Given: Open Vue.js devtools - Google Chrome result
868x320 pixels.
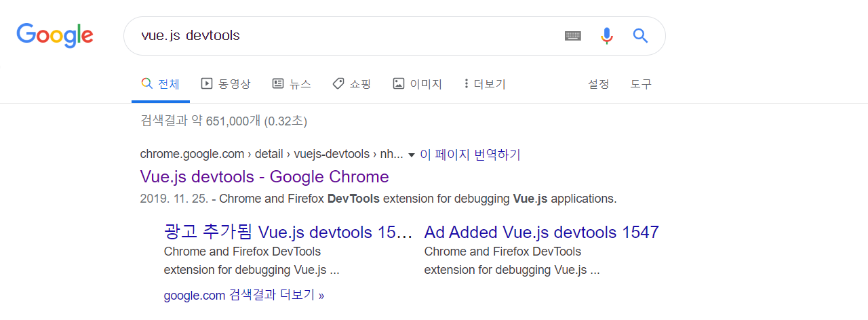Looking at the screenshot, I should 264,177.
